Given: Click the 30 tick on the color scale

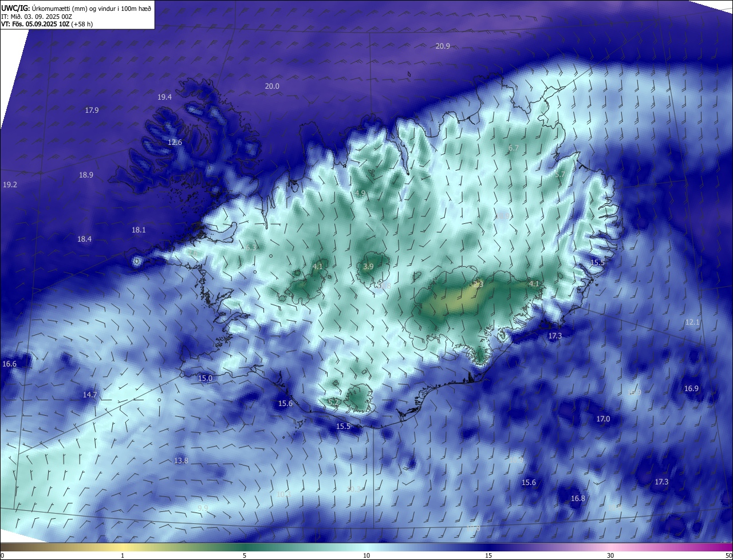Looking at the screenshot, I should [x=610, y=555].
